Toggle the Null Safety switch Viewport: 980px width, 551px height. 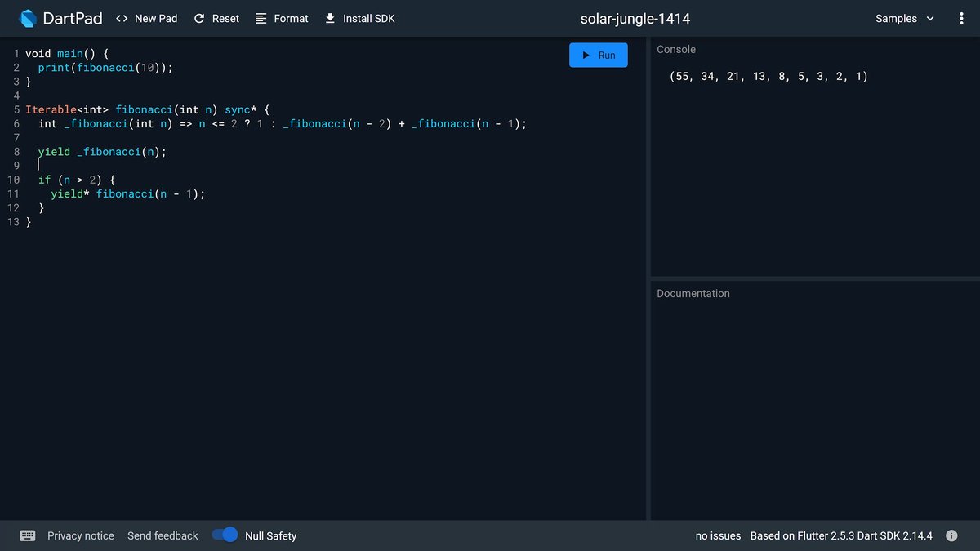pos(225,535)
